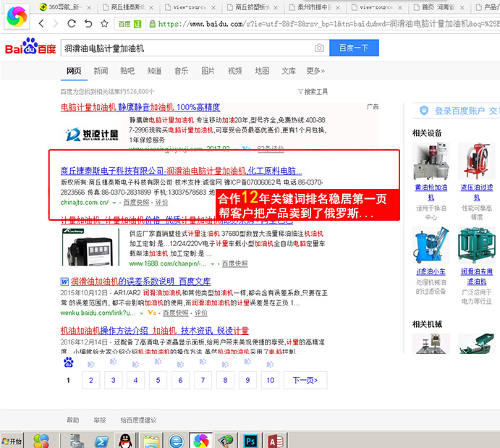Click the browser address bar URL

[329, 24]
